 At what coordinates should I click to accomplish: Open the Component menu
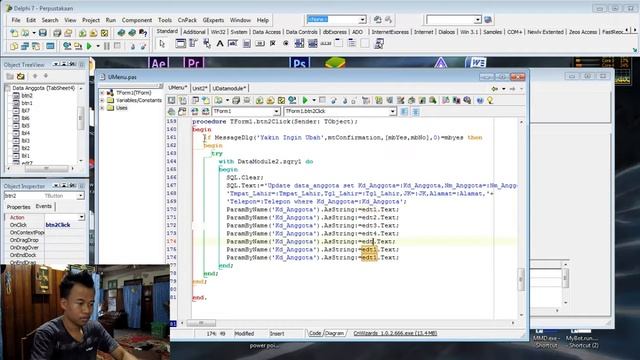click(137, 20)
